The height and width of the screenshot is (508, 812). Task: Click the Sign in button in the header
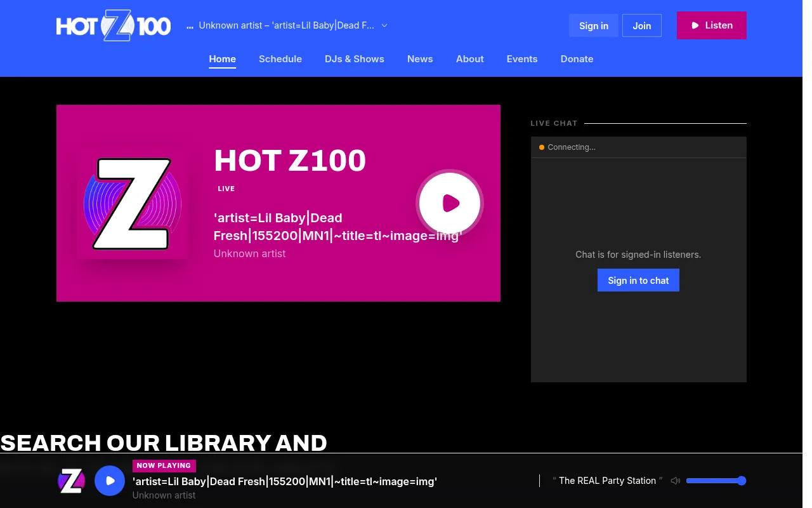pos(594,25)
